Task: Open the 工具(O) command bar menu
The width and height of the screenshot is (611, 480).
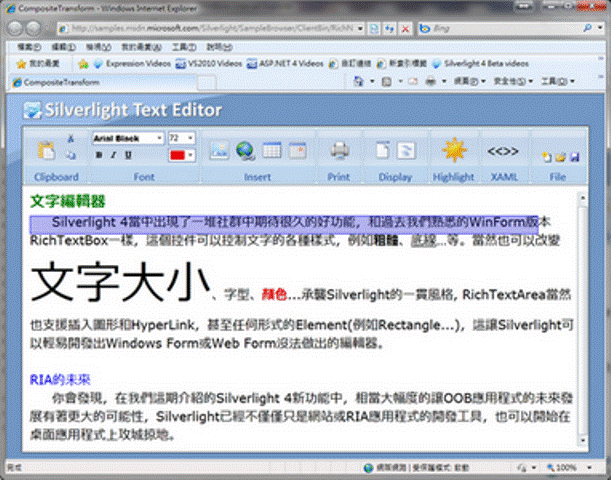Action: [x=558, y=81]
